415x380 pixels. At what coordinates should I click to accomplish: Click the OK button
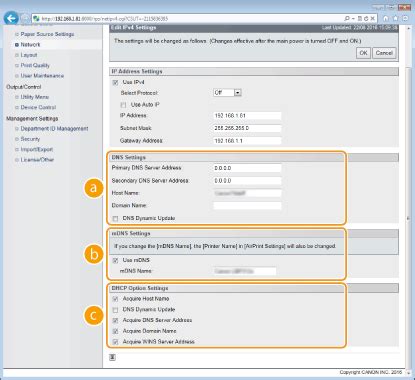coord(363,53)
